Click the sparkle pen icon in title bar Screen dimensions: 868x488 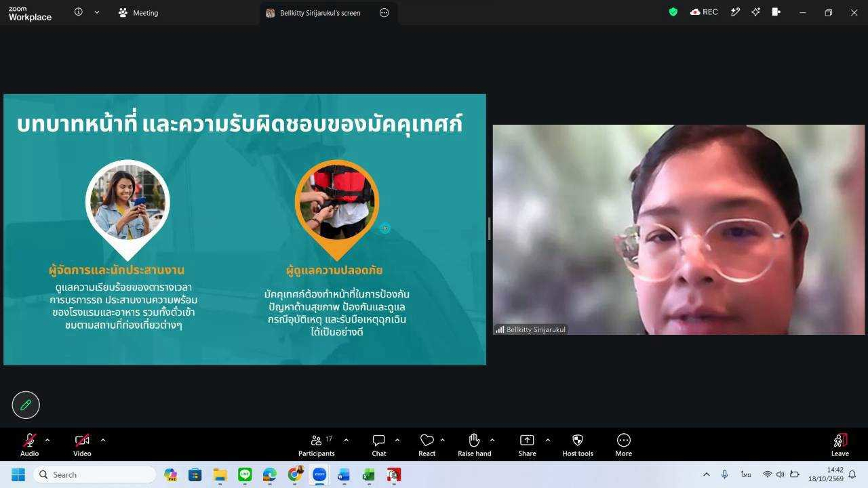pos(735,12)
